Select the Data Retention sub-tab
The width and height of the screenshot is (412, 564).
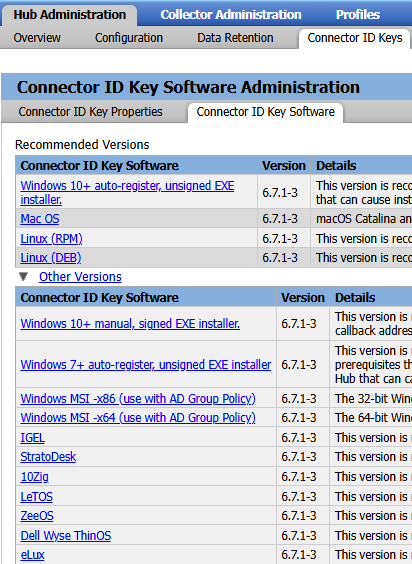coord(235,38)
